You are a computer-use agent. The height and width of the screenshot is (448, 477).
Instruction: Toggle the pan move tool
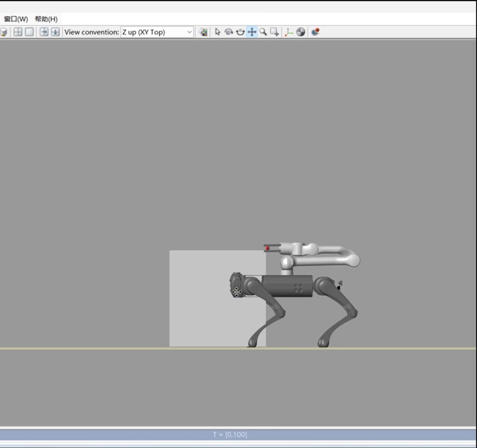click(x=252, y=32)
